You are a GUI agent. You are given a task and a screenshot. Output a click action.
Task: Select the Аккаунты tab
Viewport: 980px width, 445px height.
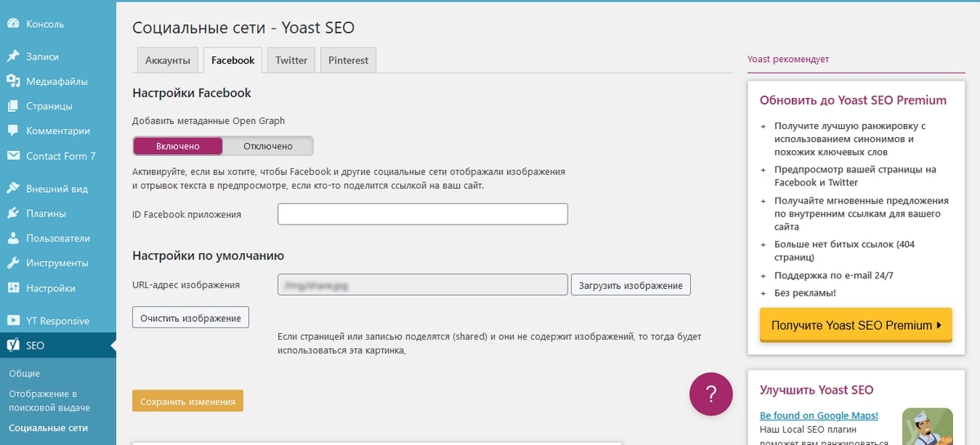[167, 60]
